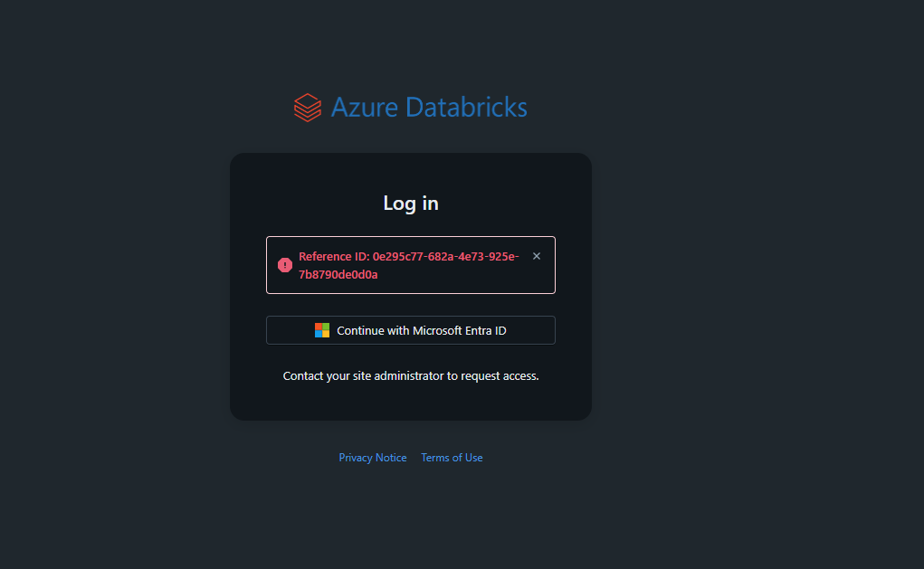Image resolution: width=924 pixels, height=569 pixels.
Task: Open the Terms of Use link
Action: point(451,457)
